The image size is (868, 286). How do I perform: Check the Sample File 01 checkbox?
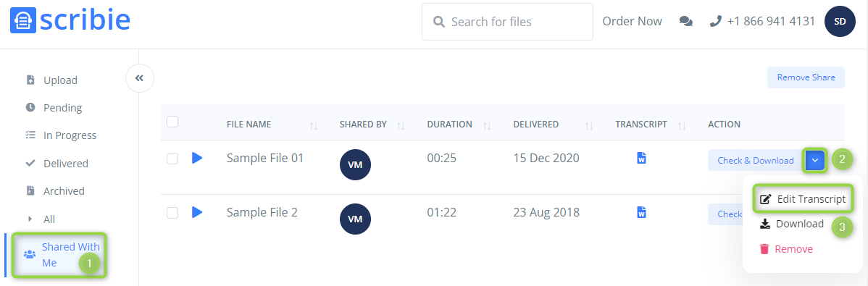(172, 159)
